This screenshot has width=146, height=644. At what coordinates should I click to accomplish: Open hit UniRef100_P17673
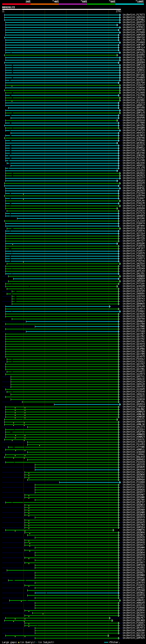pyautogui.click(x=134, y=15)
